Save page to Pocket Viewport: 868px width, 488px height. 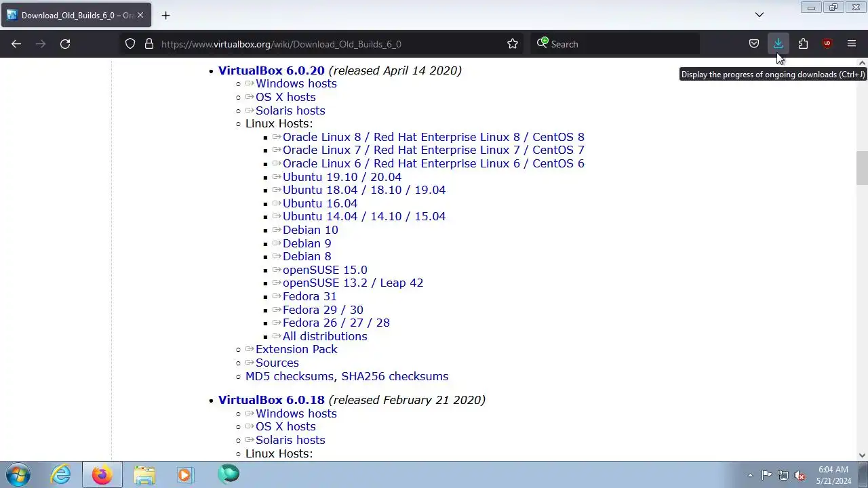754,44
